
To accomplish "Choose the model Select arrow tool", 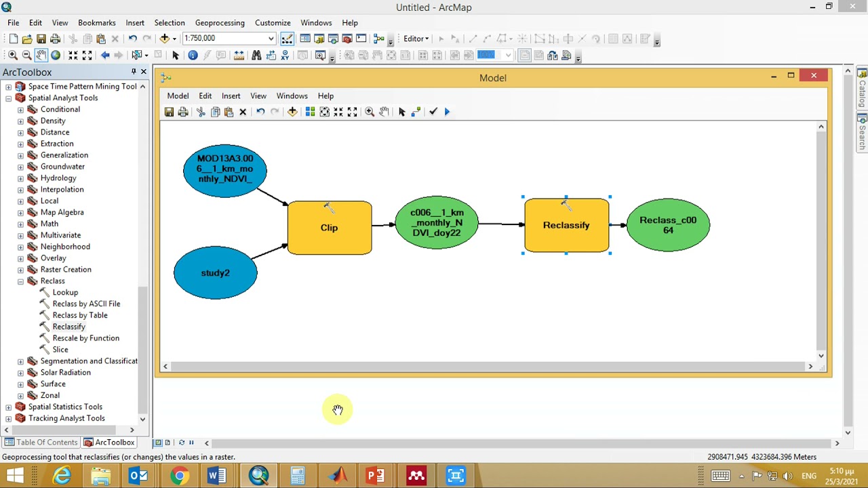I will (x=401, y=112).
